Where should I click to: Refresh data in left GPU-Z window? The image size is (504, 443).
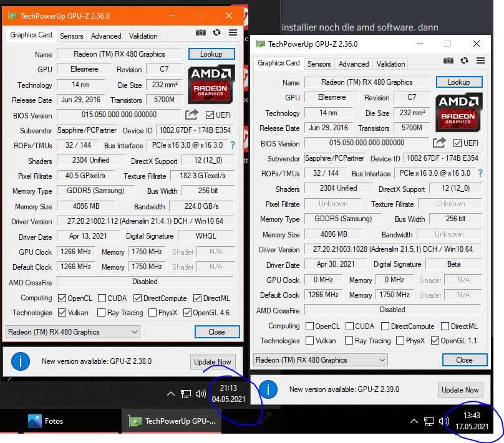pos(217,32)
